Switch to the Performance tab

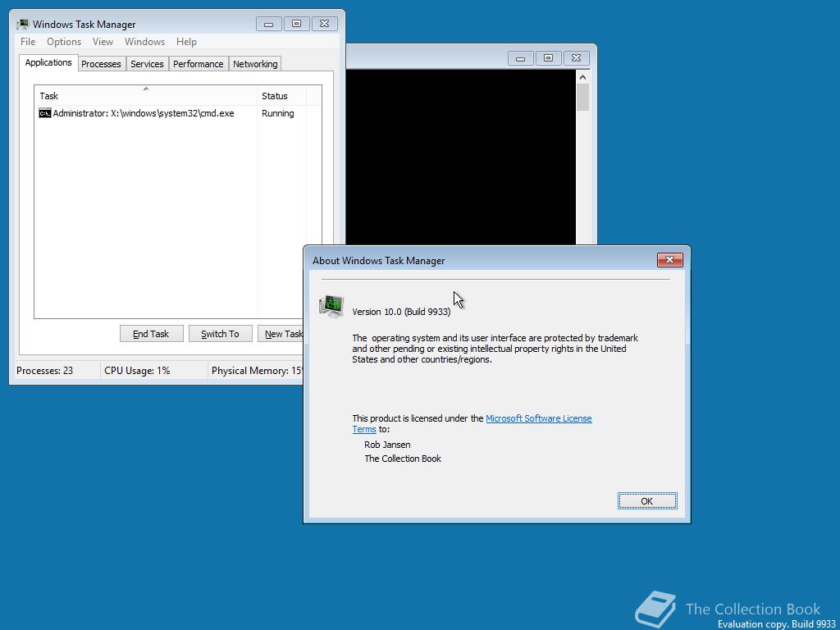pos(199,64)
